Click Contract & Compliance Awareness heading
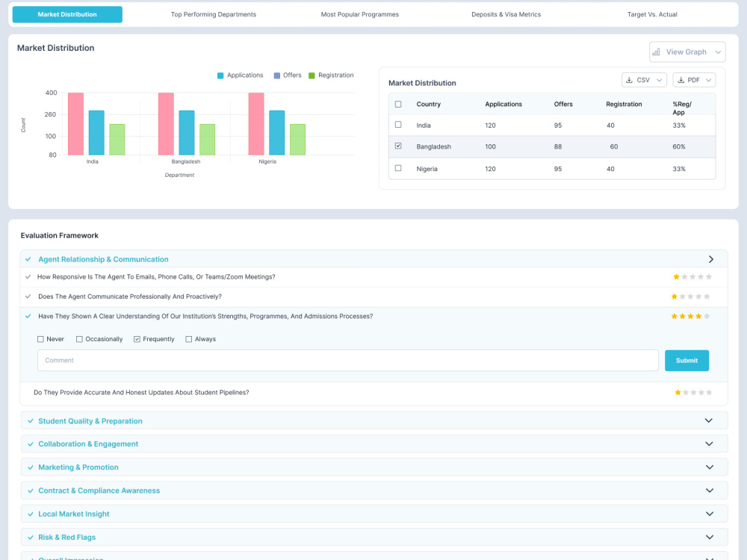Viewport: 747px width, 560px height. pos(99,491)
